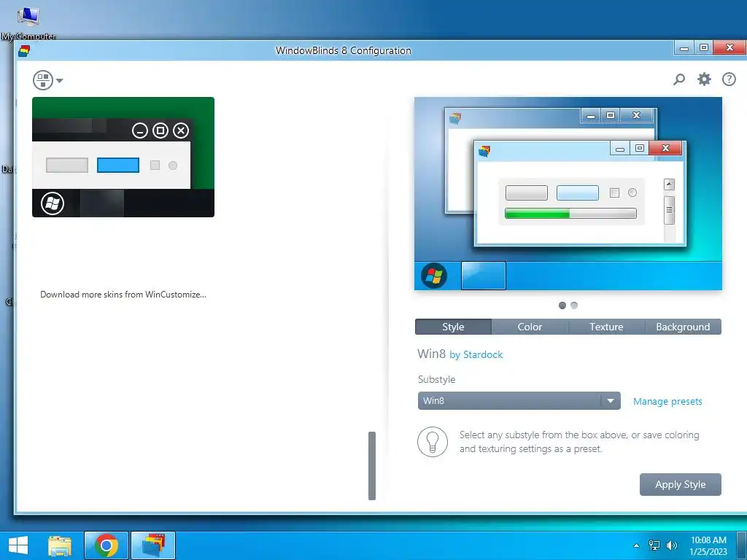Screen dimensions: 747x560
Task: Click Download more skins from WinCustomize
Action: (123, 295)
